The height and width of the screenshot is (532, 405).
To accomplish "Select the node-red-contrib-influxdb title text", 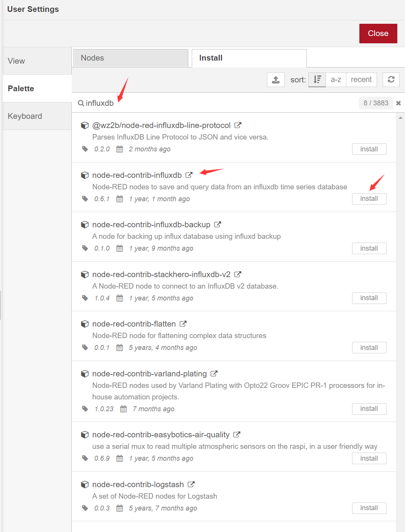I will coord(137,175).
